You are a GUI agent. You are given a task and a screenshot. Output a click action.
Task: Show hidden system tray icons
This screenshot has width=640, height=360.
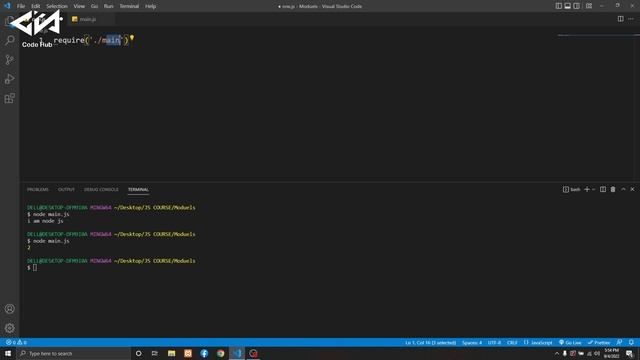click(x=557, y=353)
